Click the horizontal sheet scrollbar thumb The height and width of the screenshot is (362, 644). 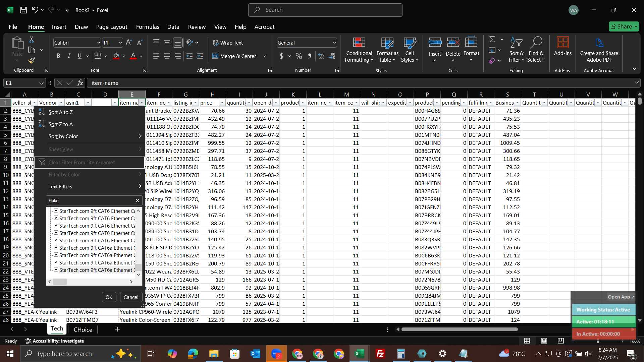[460, 329]
